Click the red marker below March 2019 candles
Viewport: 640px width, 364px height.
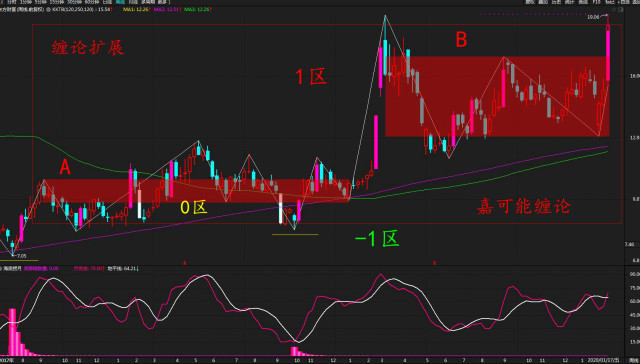(434, 262)
